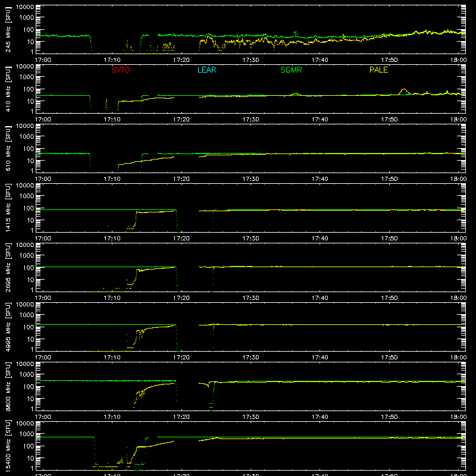Image resolution: width=476 pixels, height=476 pixels.
Task: Click 17:30 tick label under 410 MHz plot
Action: tap(250, 120)
